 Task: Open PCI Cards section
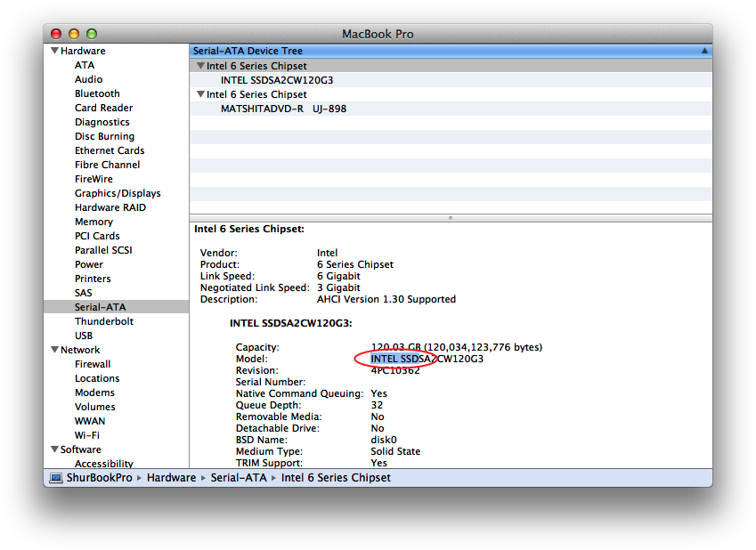(x=97, y=236)
